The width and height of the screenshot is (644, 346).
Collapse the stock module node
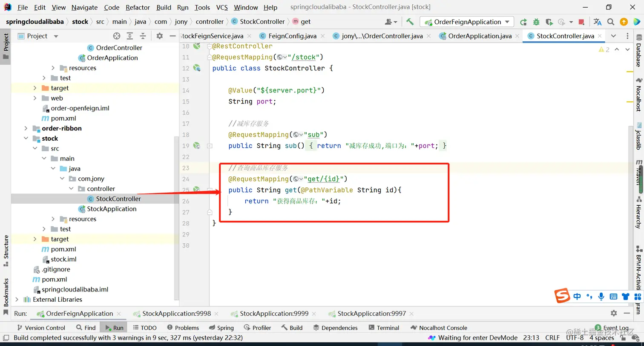pyautogui.click(x=26, y=138)
